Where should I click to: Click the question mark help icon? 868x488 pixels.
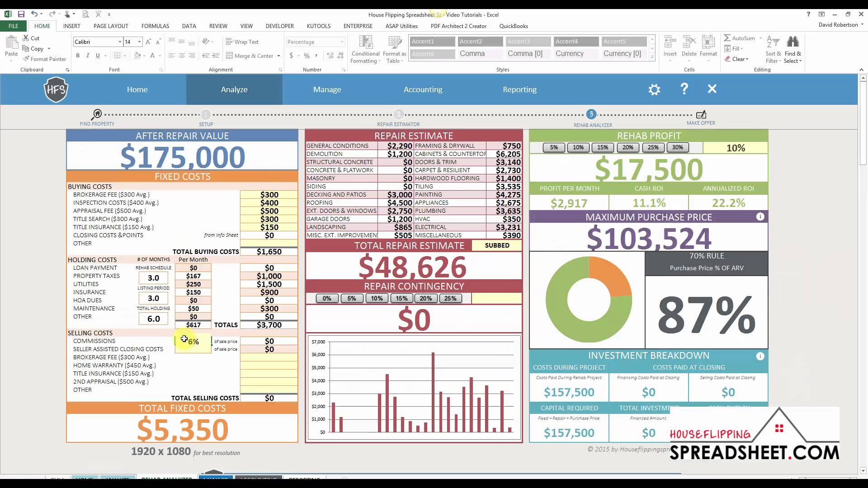[684, 89]
